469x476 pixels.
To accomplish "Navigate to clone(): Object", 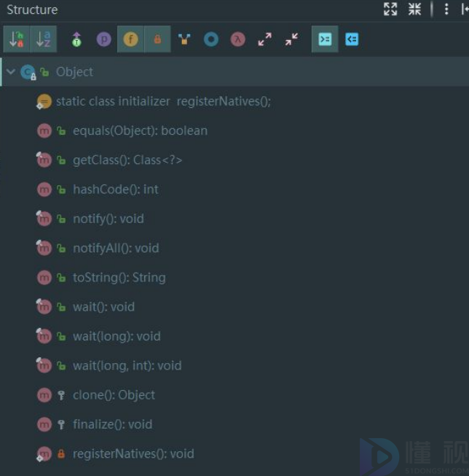I will point(114,395).
